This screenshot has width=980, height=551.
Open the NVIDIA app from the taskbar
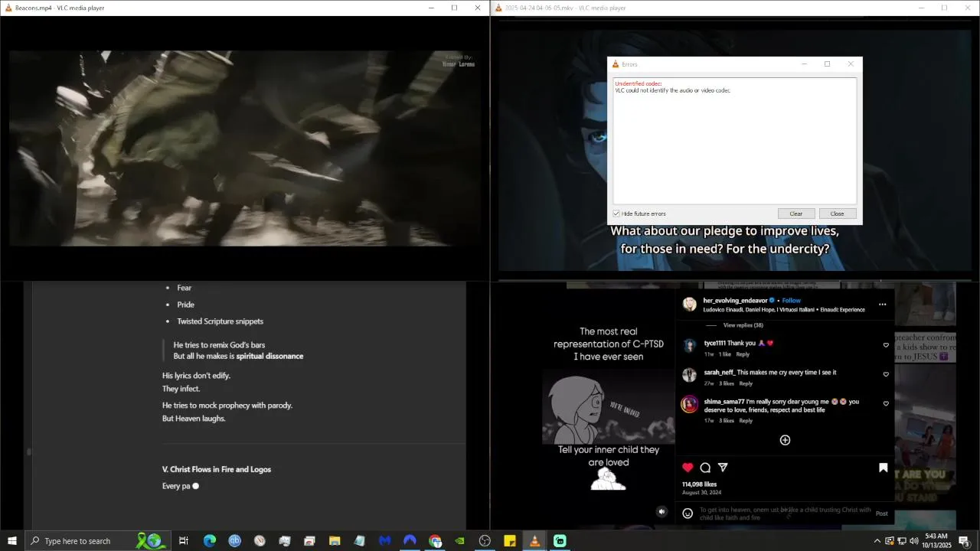(x=460, y=541)
